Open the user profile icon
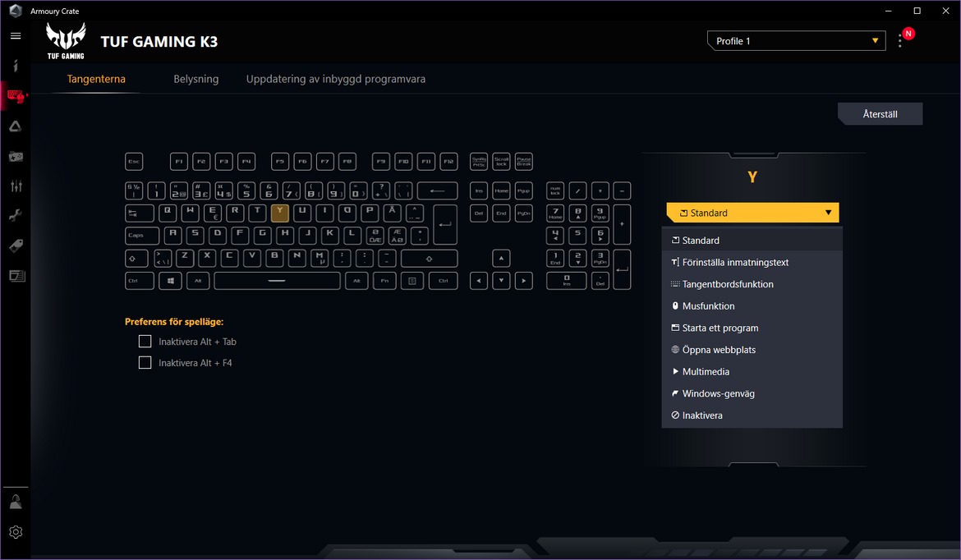The image size is (961, 560). (16, 503)
